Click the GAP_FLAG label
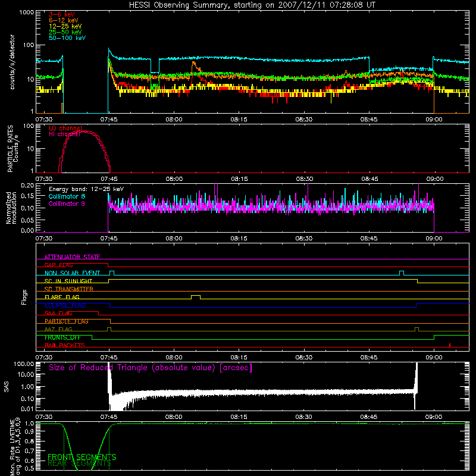The width and height of the screenshot is (476, 476). (58, 265)
